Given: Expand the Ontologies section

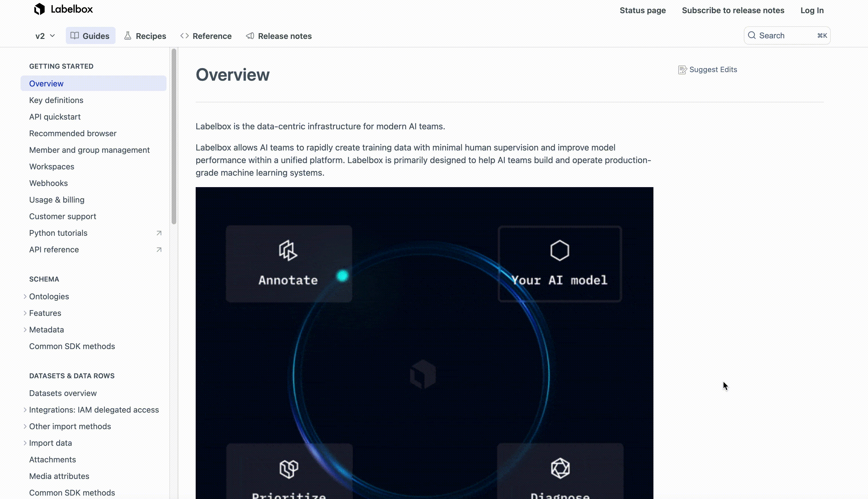Looking at the screenshot, I should pos(25,296).
